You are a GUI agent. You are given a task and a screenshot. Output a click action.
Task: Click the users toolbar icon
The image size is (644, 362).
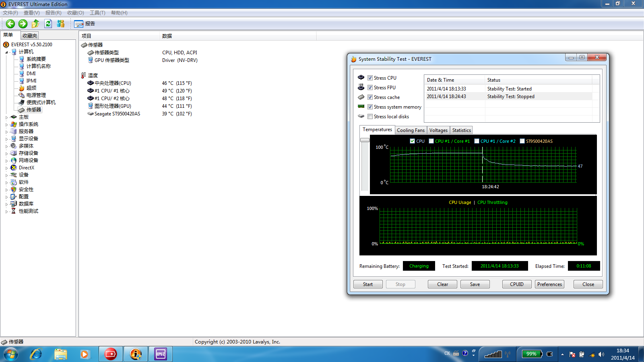61,24
